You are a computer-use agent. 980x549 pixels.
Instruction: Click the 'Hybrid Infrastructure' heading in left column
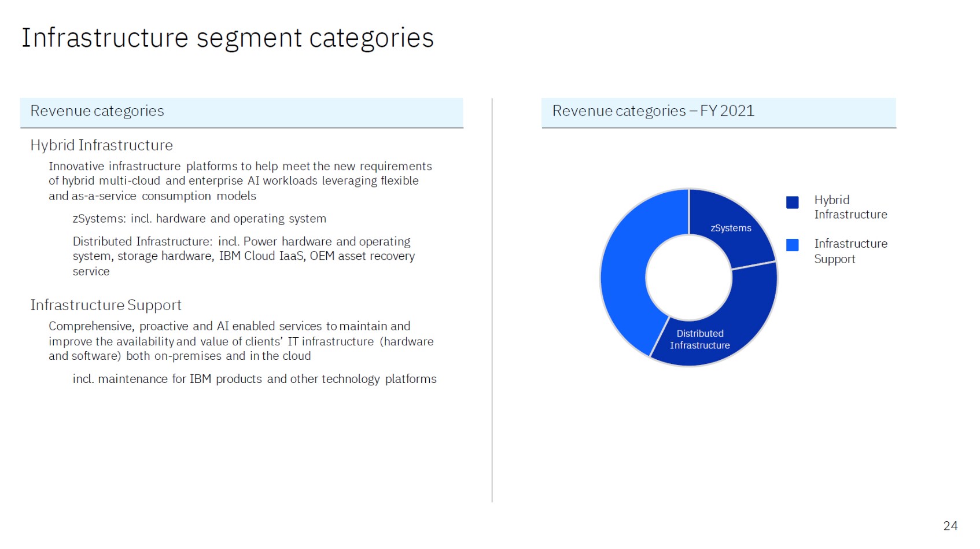[x=102, y=145]
